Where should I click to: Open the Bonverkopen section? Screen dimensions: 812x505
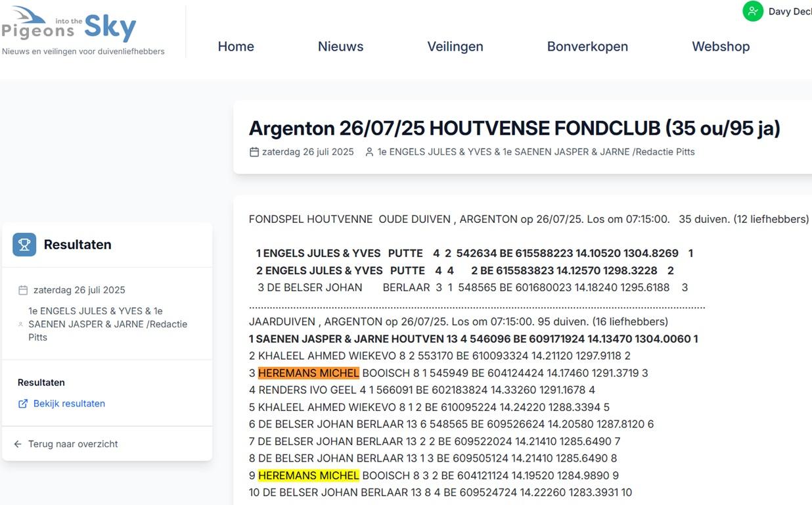tap(588, 46)
